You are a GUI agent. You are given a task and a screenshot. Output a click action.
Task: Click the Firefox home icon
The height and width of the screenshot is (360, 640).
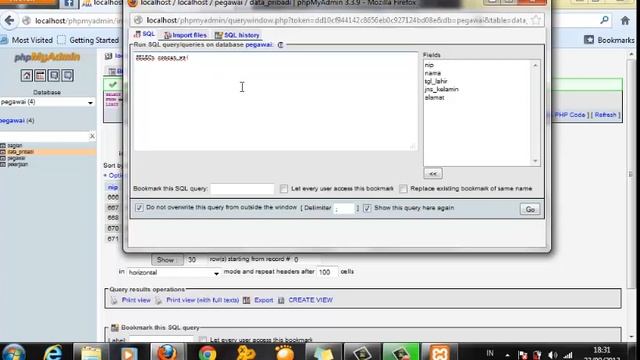point(625,20)
